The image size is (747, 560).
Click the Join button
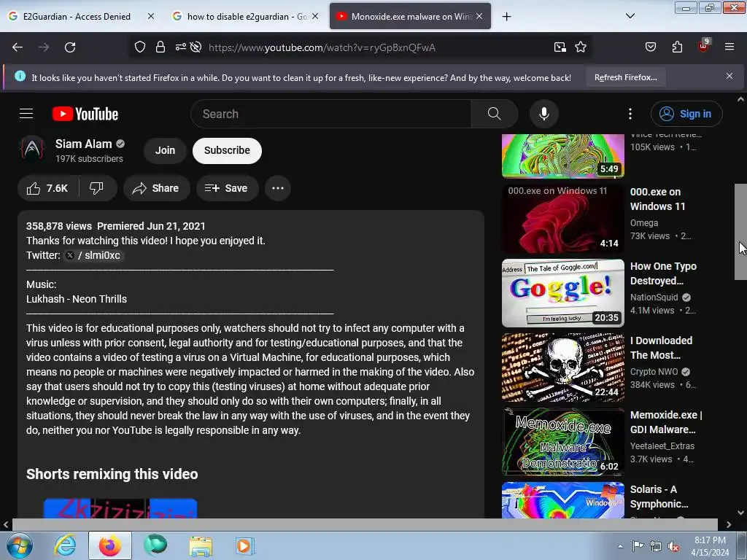coord(165,150)
